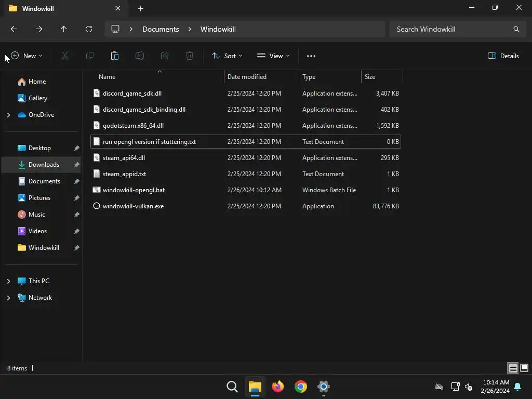Sort by Type column header
Image resolution: width=532 pixels, height=399 pixels.
[x=330, y=77]
